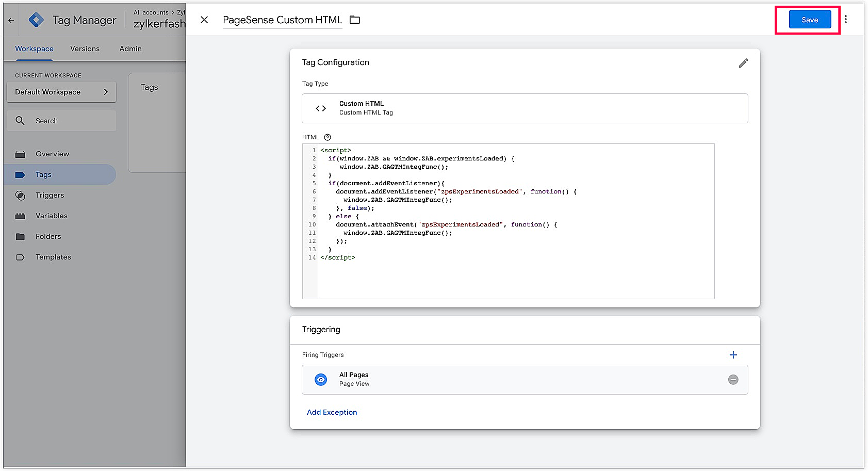The image size is (868, 471).
Task: Click the workspace Search field
Action: (61, 121)
